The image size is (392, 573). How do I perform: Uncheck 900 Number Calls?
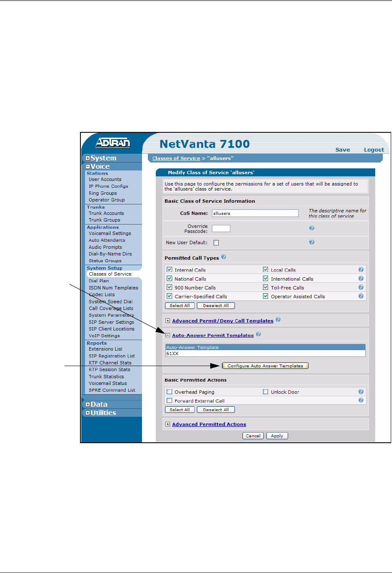coord(170,287)
